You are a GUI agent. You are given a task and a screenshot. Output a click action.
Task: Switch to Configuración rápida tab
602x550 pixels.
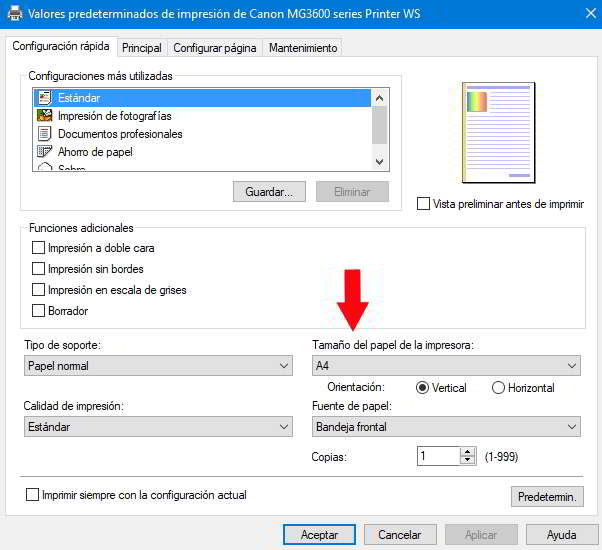click(x=61, y=46)
